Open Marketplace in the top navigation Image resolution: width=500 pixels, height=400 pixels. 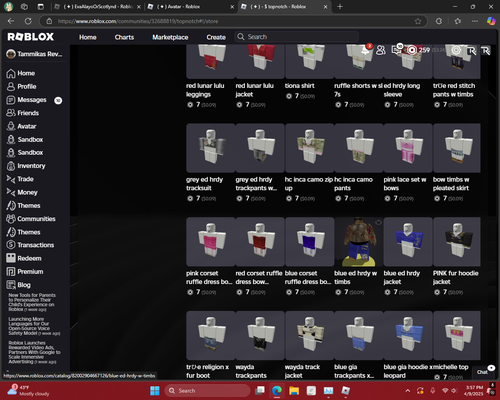point(170,37)
